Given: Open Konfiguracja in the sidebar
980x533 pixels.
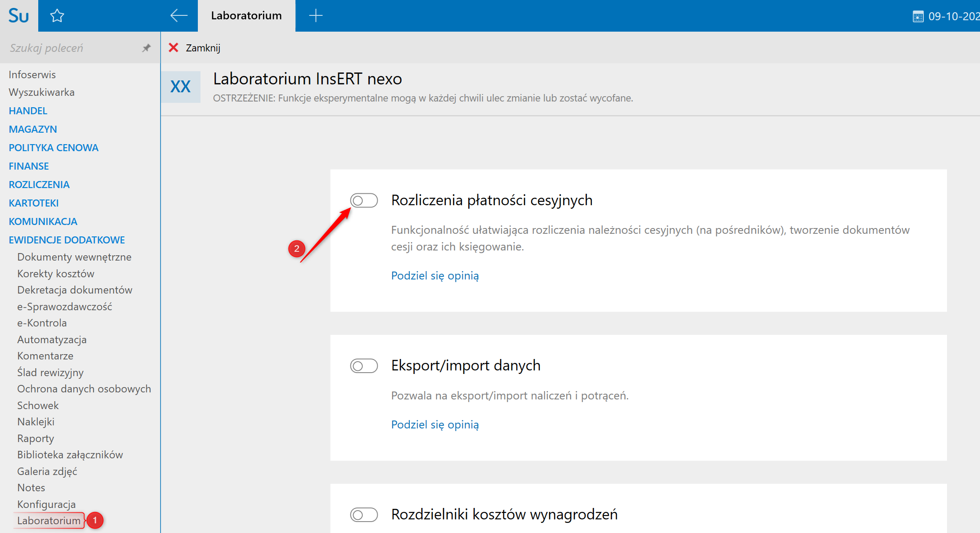Looking at the screenshot, I should click(x=46, y=504).
